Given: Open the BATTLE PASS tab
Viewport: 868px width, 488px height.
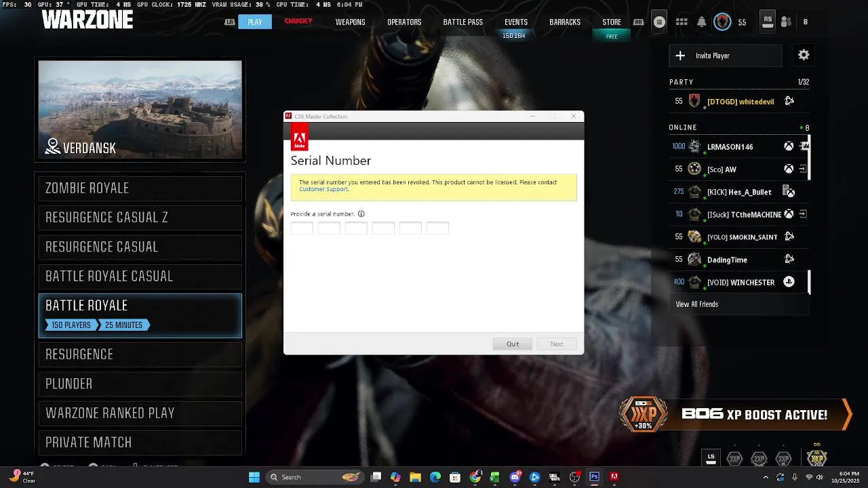Looking at the screenshot, I should pyautogui.click(x=463, y=22).
